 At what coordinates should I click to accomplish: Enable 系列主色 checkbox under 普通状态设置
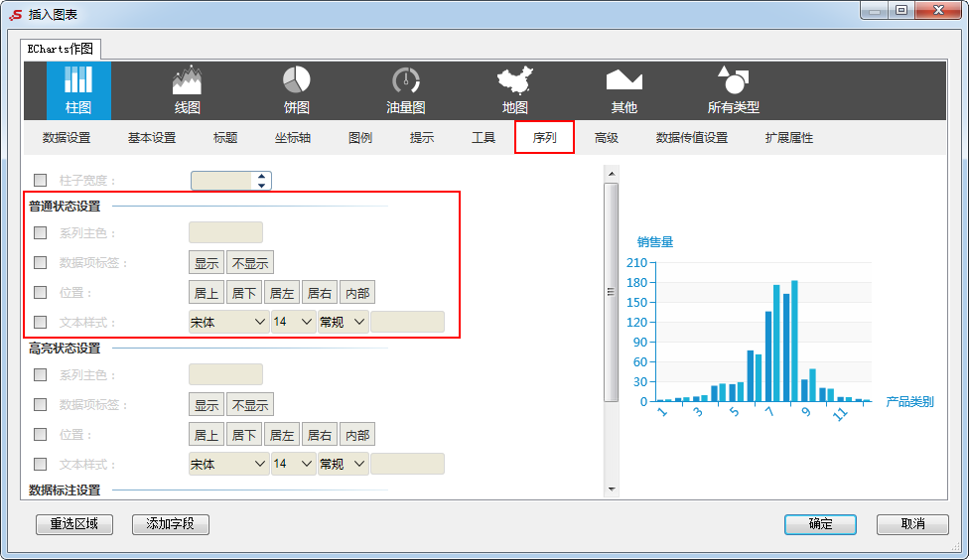(40, 232)
